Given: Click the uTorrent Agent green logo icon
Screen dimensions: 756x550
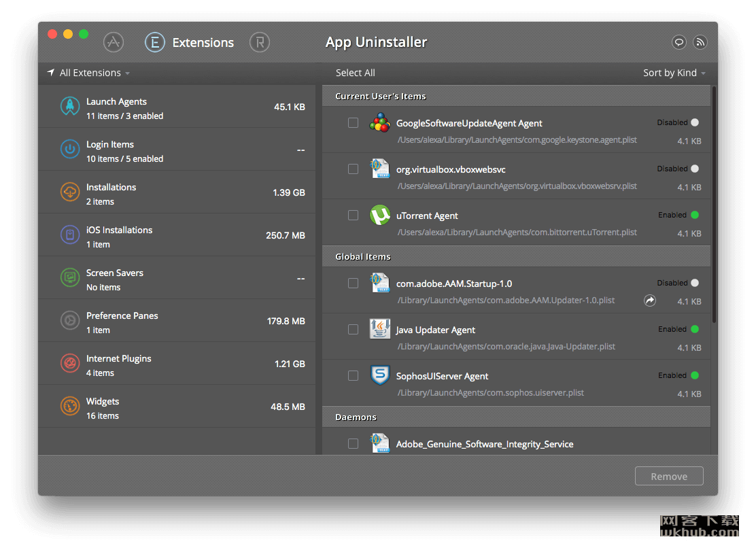Looking at the screenshot, I should click(x=380, y=215).
